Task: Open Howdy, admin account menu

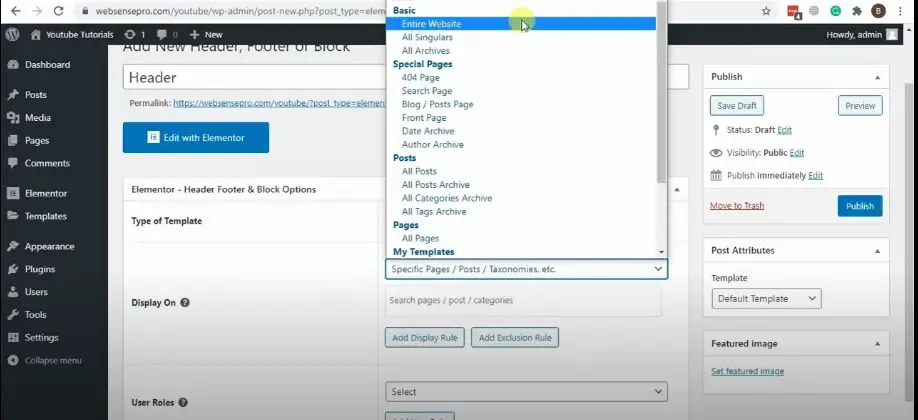Action: [x=861, y=35]
